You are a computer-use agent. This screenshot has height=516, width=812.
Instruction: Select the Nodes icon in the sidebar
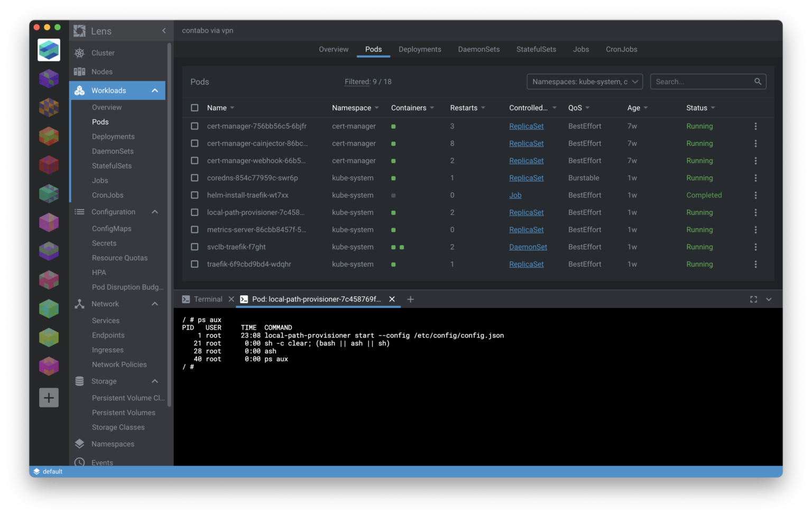(x=80, y=71)
